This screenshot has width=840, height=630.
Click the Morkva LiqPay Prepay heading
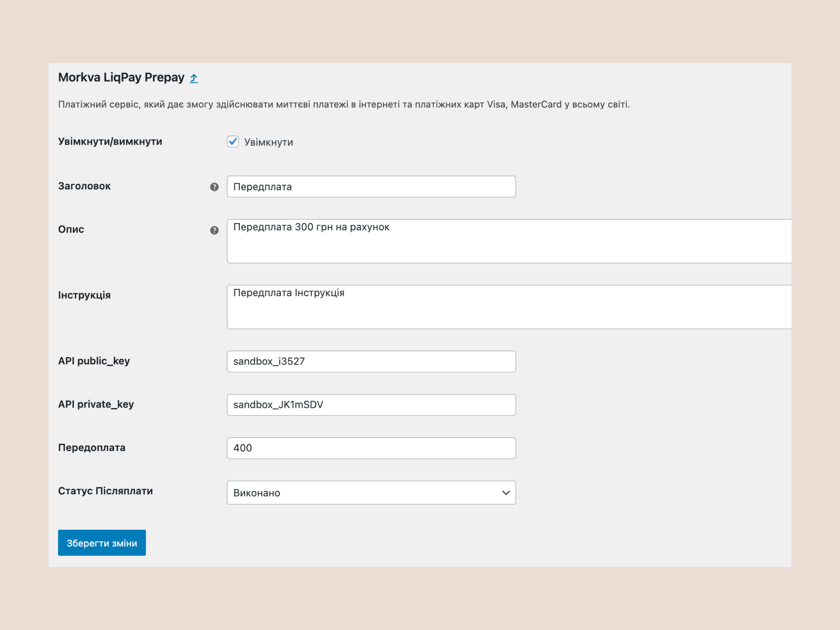click(x=121, y=77)
